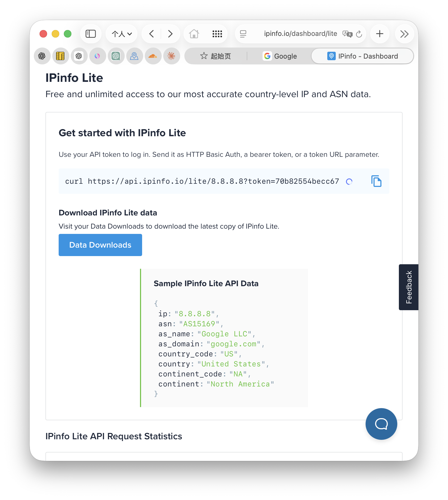Click the loading spinner beside the token

point(349,181)
